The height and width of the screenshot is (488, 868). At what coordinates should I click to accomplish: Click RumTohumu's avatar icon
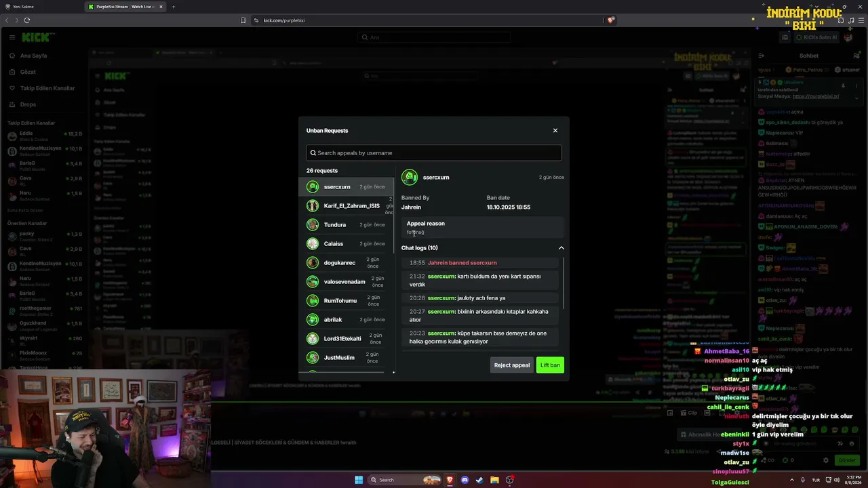(313, 300)
